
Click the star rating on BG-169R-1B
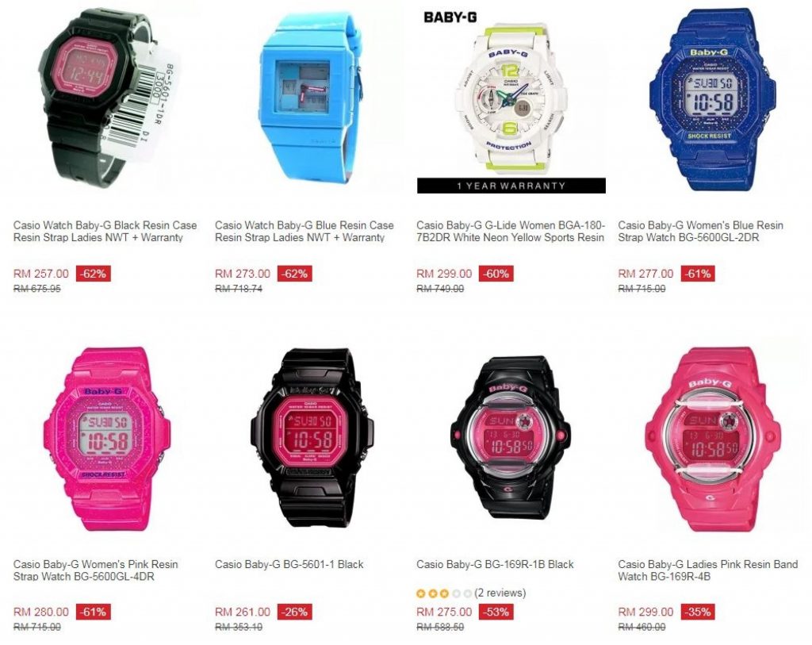444,593
